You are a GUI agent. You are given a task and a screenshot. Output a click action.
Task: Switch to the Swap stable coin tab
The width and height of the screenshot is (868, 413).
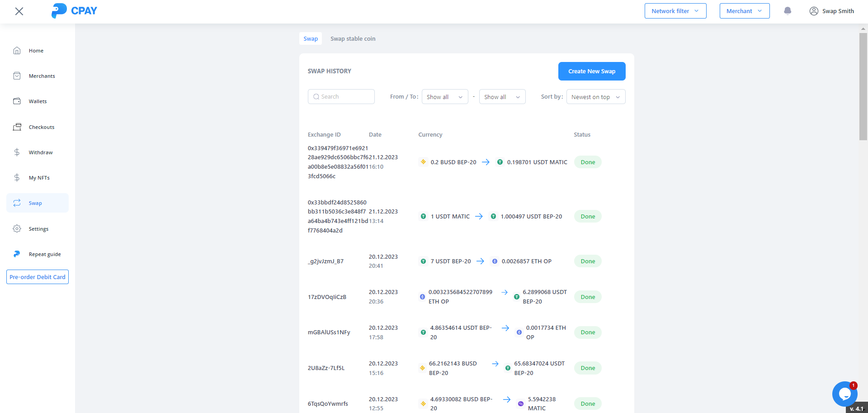(x=353, y=39)
